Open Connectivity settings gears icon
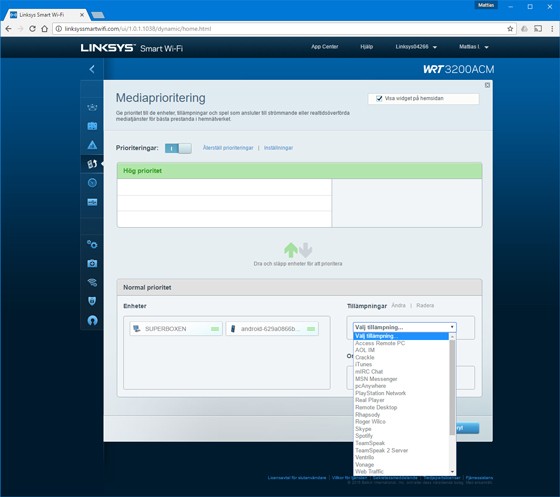The image size is (560, 497). coord(92,244)
